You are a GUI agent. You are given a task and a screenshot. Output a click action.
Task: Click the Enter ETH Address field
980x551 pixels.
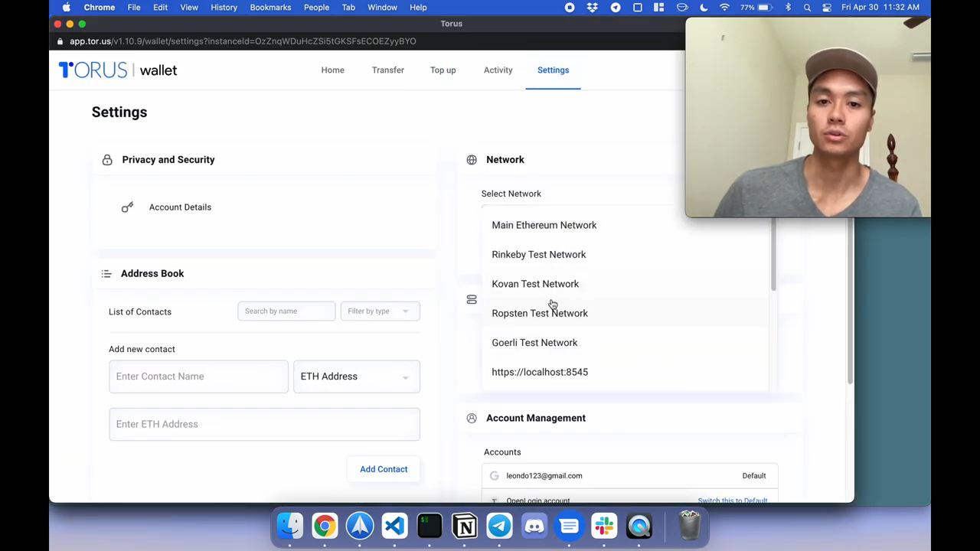(x=264, y=424)
